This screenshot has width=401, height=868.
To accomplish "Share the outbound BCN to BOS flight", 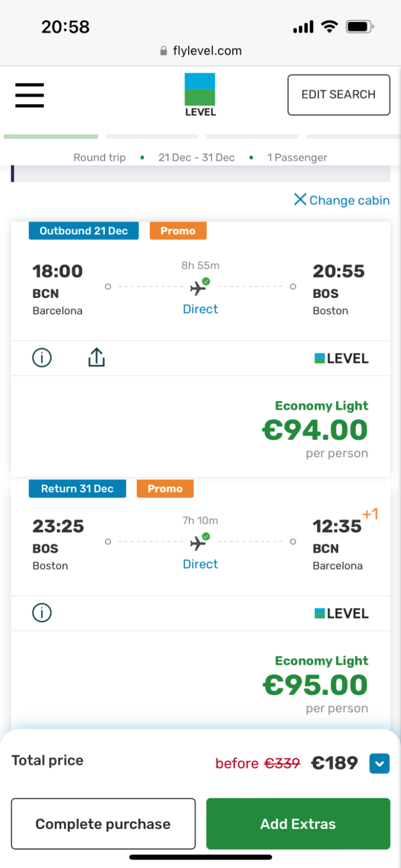I will tap(96, 358).
